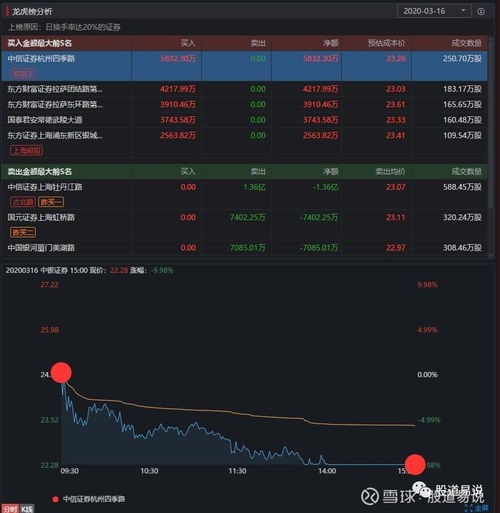Click the 全屏 fullscreen button

[478, 508]
